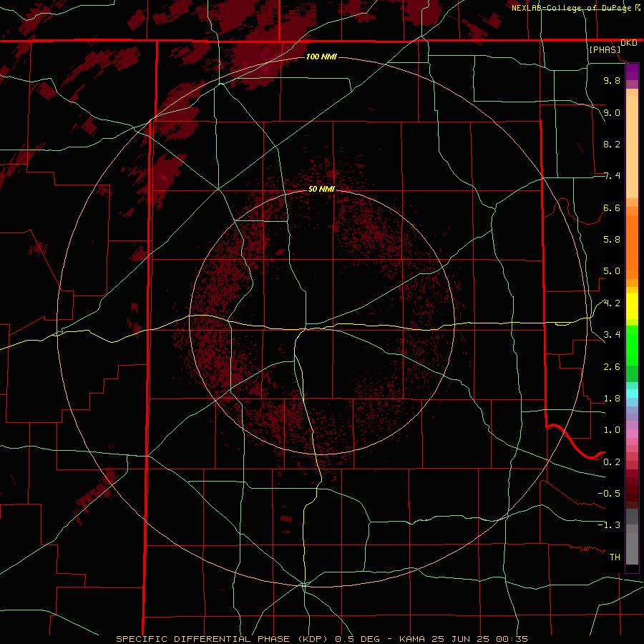Click the 5.0 legend value
This screenshot has height=644, width=644.
pos(612,271)
